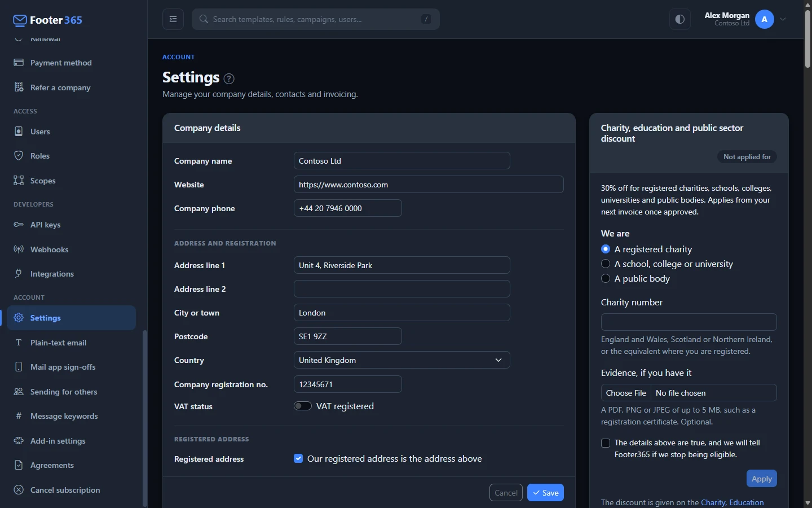
Task: Uncheck registered address is the address above
Action: (298, 458)
